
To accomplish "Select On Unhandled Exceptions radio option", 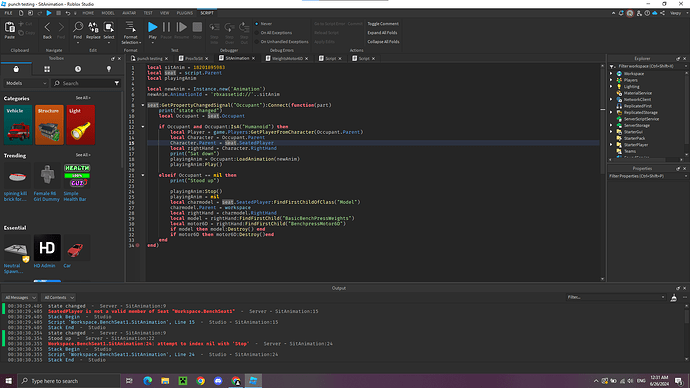I will click(x=257, y=42).
